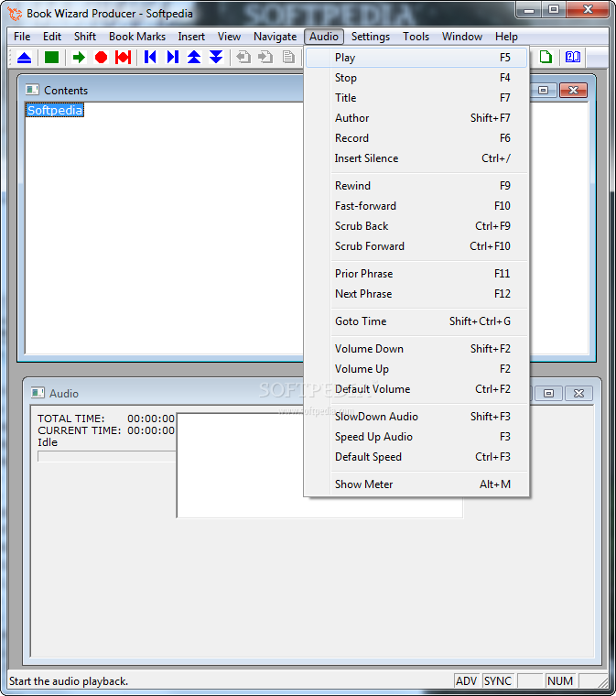Click the blue next-section icon with right bar
This screenshot has width=616, height=696.
[172, 58]
